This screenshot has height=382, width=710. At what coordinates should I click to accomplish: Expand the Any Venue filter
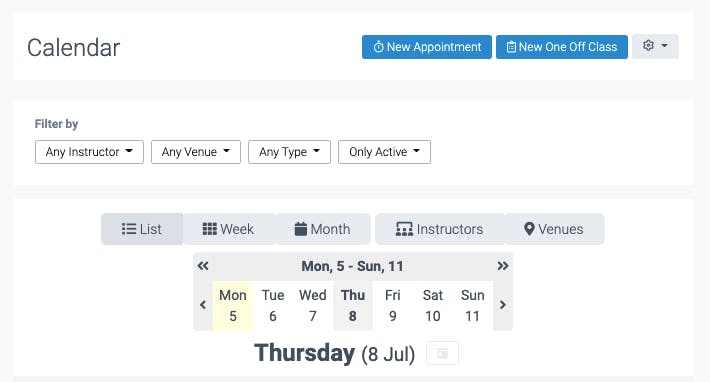click(x=196, y=152)
